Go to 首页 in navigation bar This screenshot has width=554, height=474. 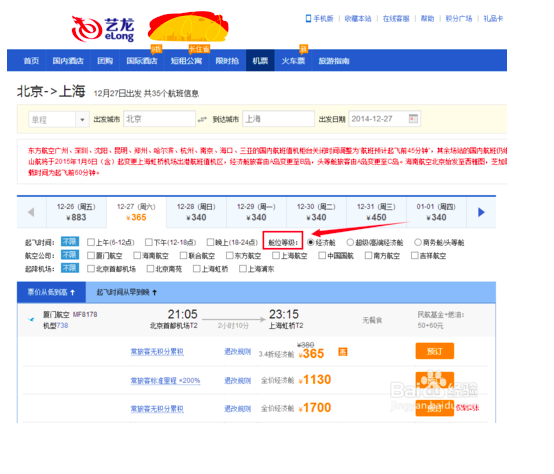point(31,61)
